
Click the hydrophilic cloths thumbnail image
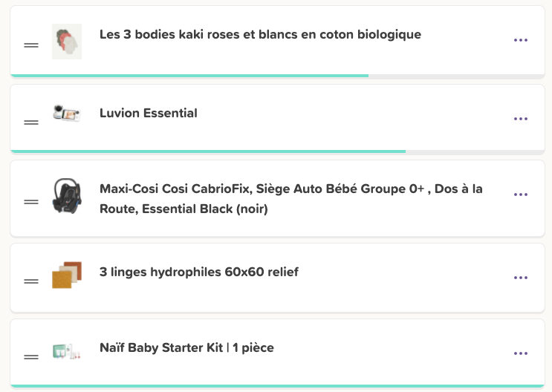click(x=67, y=275)
